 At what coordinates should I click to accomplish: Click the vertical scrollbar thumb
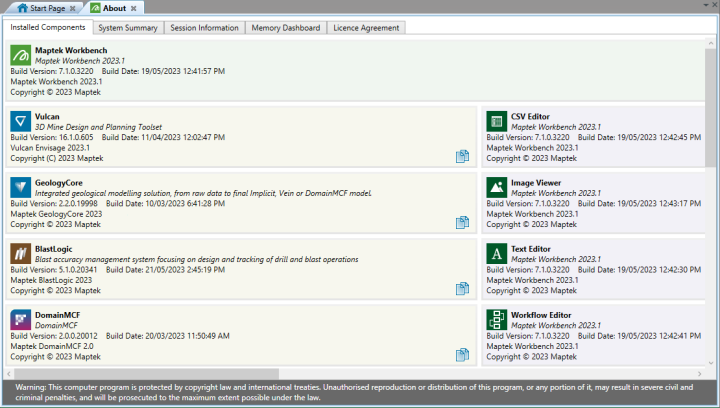tap(711, 107)
